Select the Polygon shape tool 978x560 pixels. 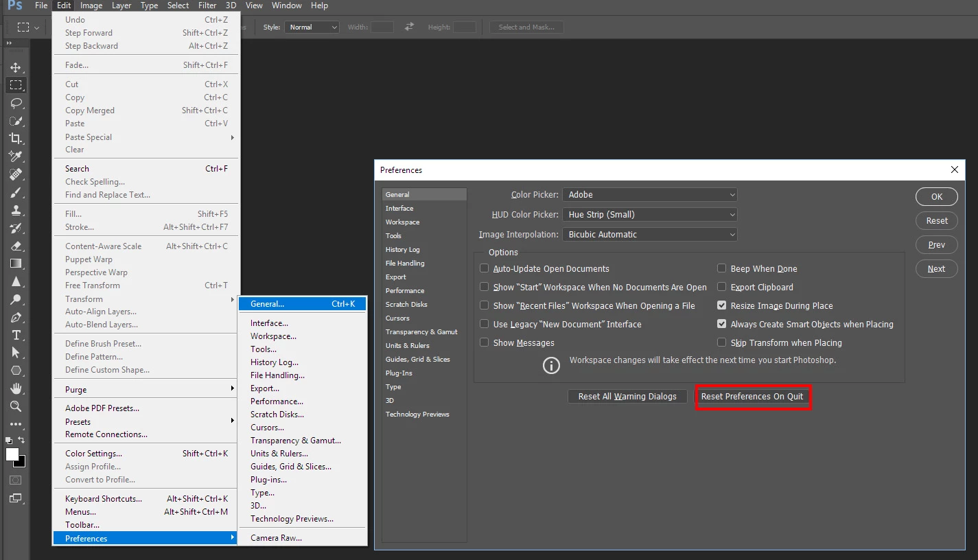(x=15, y=371)
